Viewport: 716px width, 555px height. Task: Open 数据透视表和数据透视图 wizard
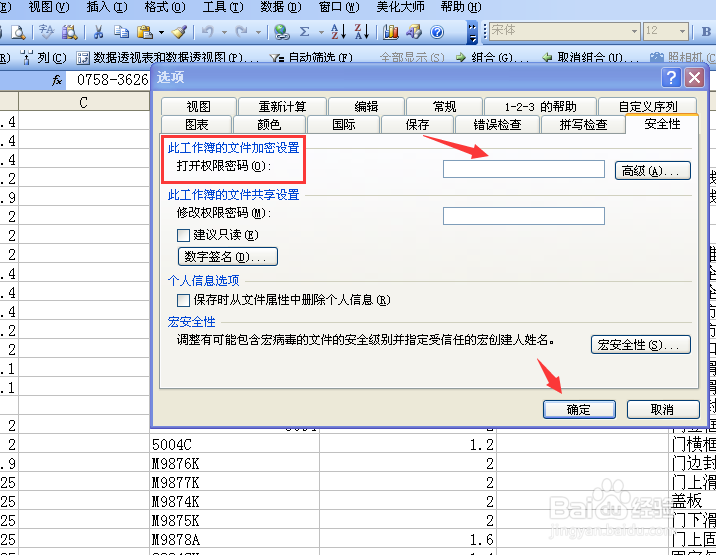coord(168,58)
